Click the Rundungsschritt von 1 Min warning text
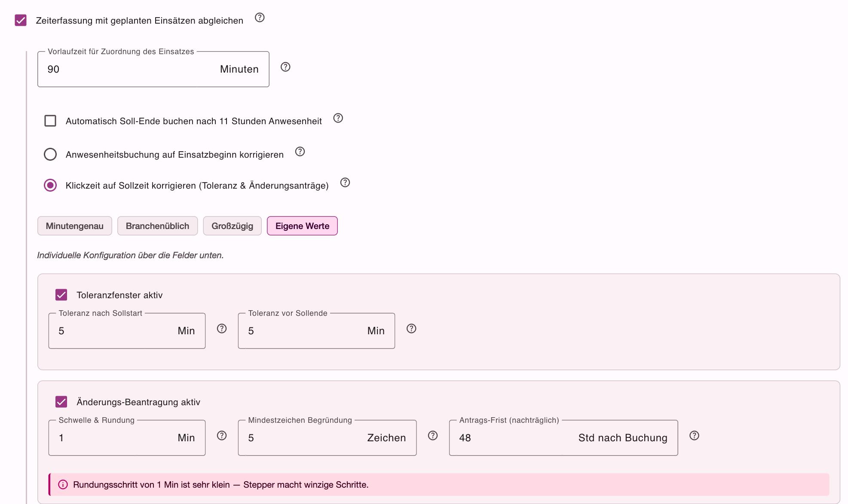The height and width of the screenshot is (504, 848). coord(221,485)
